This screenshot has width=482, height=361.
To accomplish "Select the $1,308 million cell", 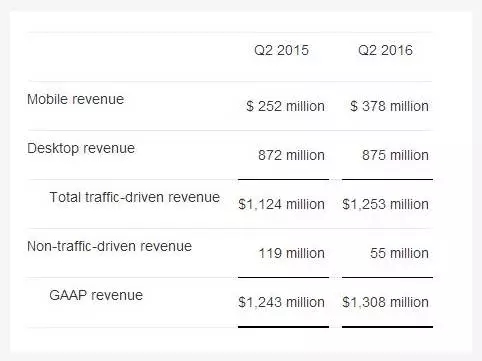I will [385, 302].
